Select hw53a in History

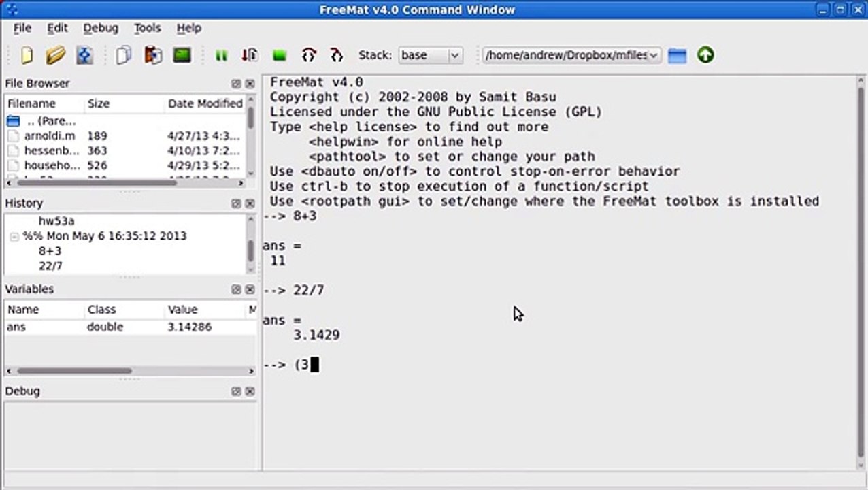[56, 221]
